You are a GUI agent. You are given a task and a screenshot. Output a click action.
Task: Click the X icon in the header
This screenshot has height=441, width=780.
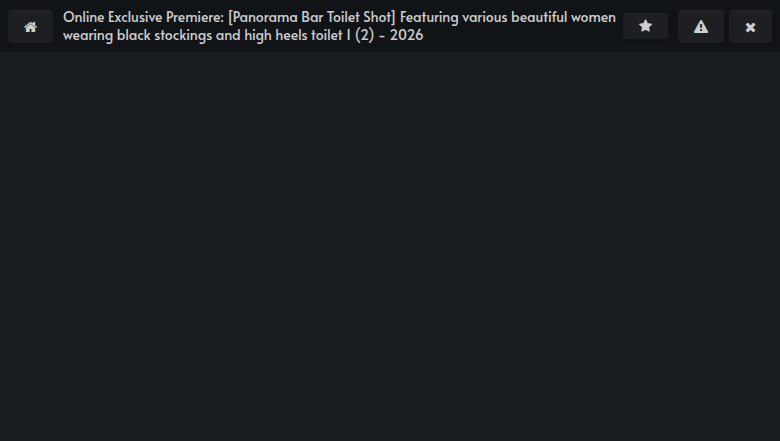750,27
